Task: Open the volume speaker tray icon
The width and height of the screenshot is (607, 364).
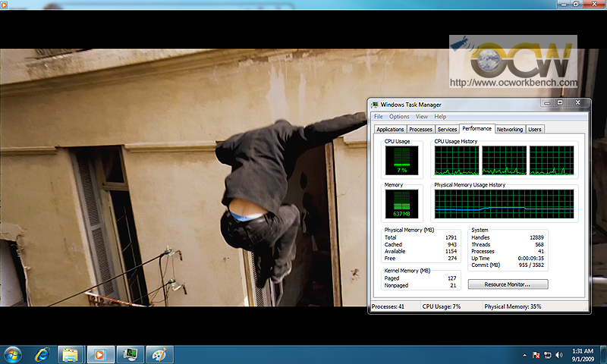Action: click(558, 355)
